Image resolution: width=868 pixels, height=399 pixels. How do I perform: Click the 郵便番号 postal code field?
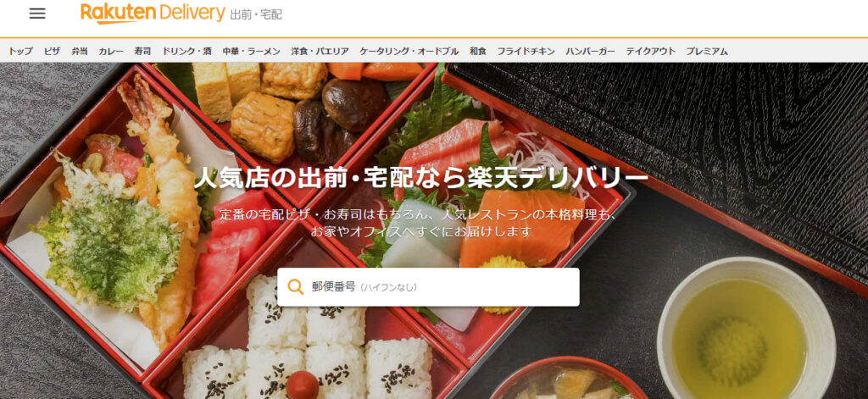click(x=428, y=287)
